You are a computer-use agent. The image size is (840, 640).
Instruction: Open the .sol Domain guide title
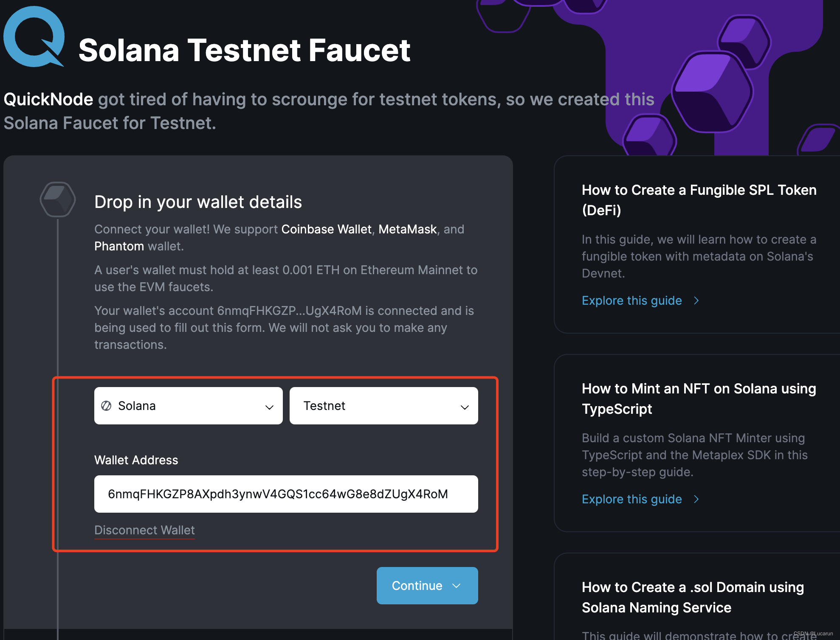(x=693, y=597)
